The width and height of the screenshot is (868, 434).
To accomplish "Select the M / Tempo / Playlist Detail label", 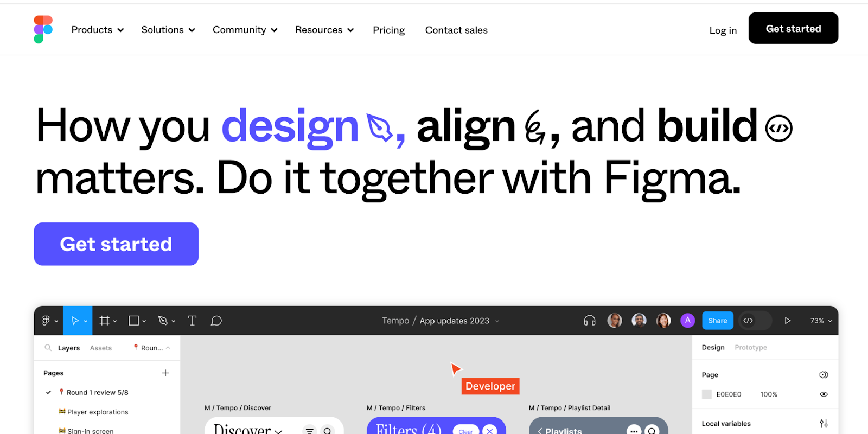I will tap(570, 408).
